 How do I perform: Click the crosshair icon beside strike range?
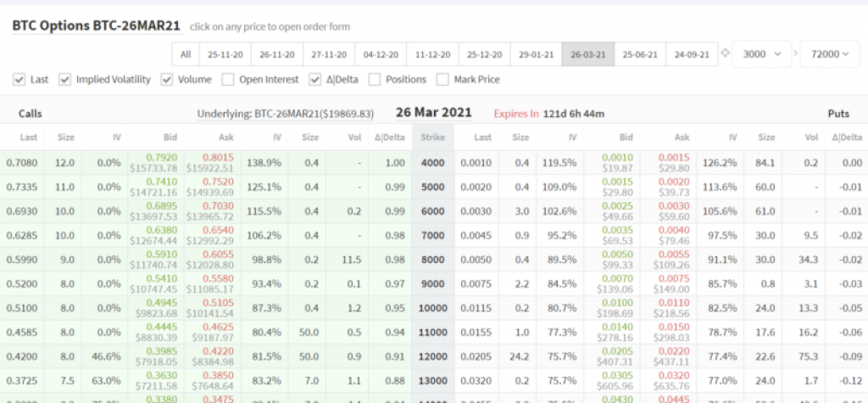tap(726, 53)
